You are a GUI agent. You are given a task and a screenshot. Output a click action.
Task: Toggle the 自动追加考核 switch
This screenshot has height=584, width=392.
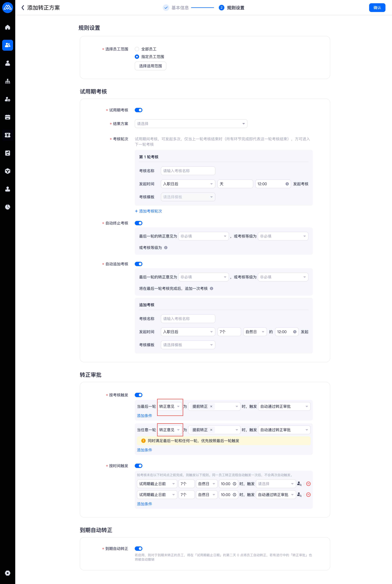[x=139, y=264]
